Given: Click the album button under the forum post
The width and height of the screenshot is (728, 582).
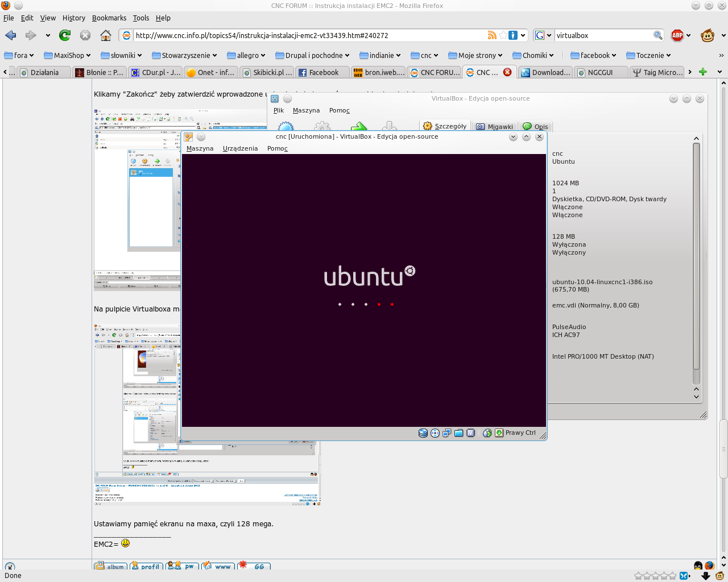Looking at the screenshot, I should pyautogui.click(x=110, y=566).
